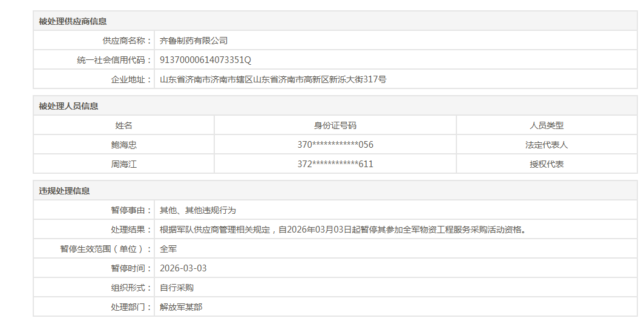Select credit code 91370000614073351Q
Screen dimensions: 644x324
(205, 60)
